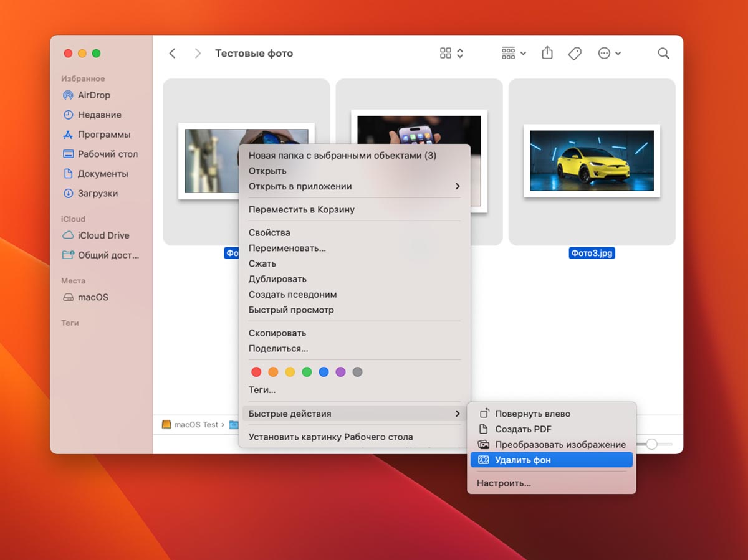748x560 pixels.
Task: Expand 'Открыть в приложении' submenu
Action: click(353, 186)
